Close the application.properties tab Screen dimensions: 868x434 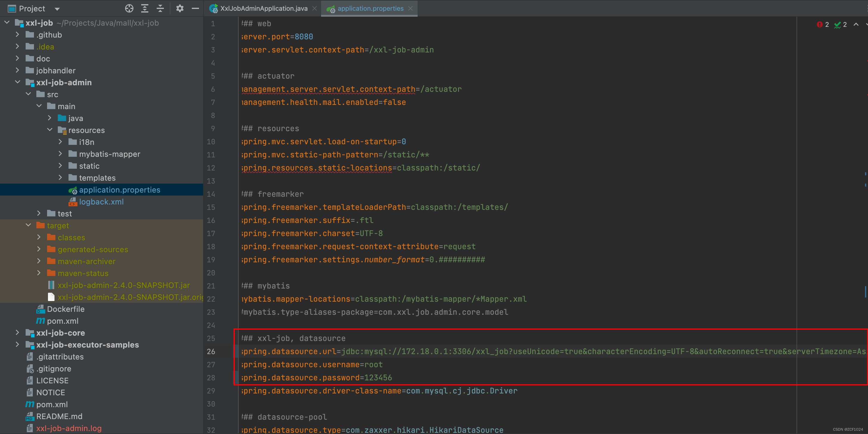coord(410,8)
